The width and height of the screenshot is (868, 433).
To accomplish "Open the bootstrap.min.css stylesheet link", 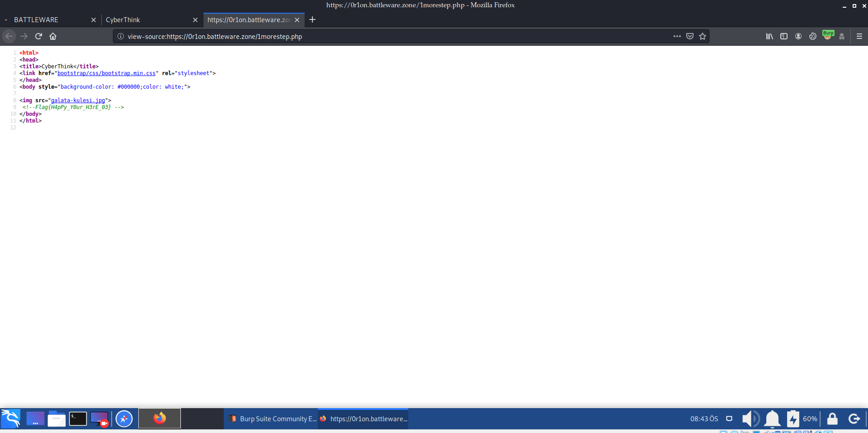I will click(x=106, y=73).
